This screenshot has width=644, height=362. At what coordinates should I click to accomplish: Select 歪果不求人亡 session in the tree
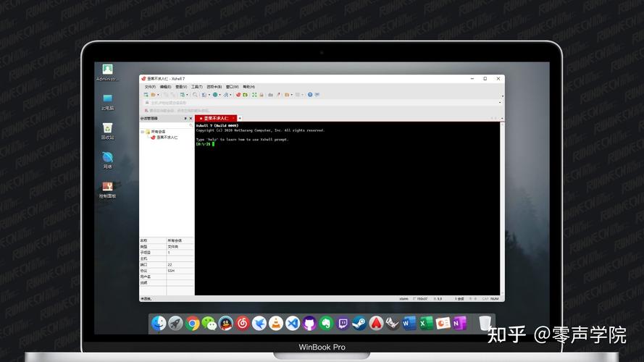click(167, 137)
